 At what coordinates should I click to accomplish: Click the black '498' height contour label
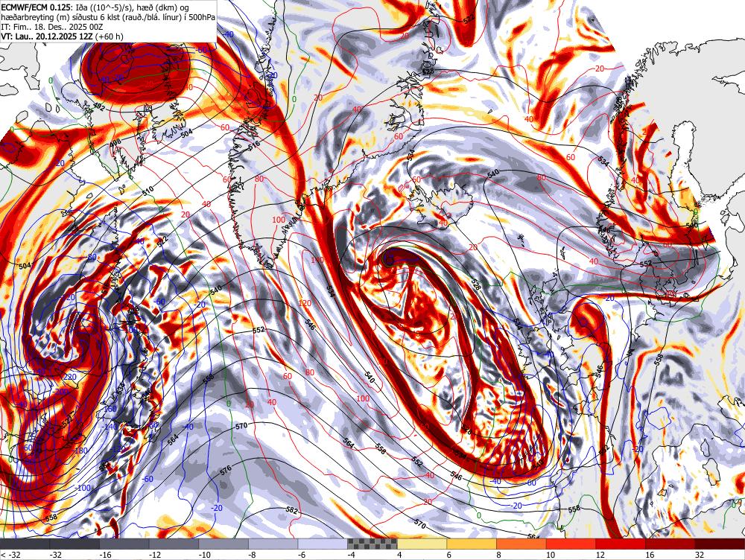point(115,144)
